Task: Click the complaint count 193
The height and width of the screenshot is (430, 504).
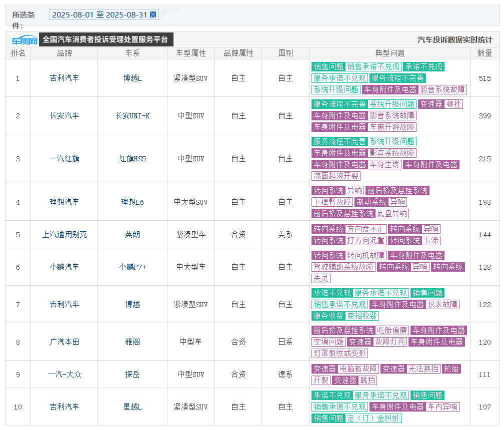Action: [484, 202]
